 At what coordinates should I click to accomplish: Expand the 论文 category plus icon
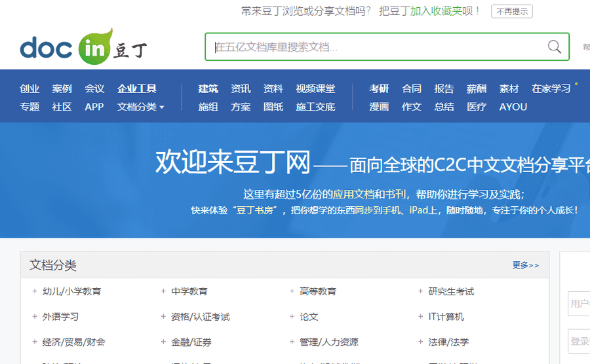[x=292, y=317]
